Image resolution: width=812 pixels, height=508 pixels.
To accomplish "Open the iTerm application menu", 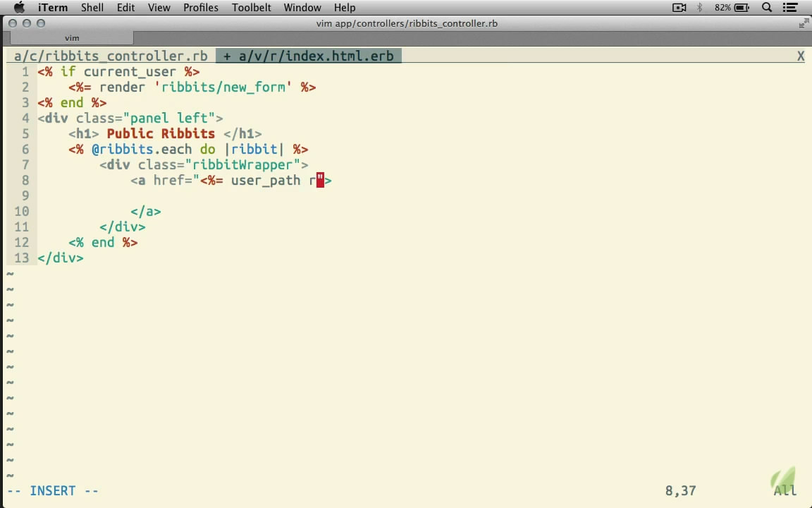I will [x=52, y=8].
